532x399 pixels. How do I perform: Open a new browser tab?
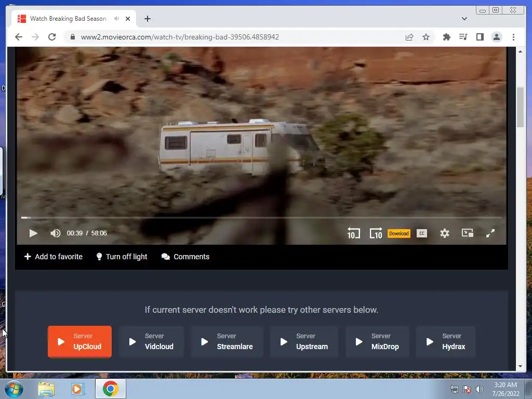[147, 19]
